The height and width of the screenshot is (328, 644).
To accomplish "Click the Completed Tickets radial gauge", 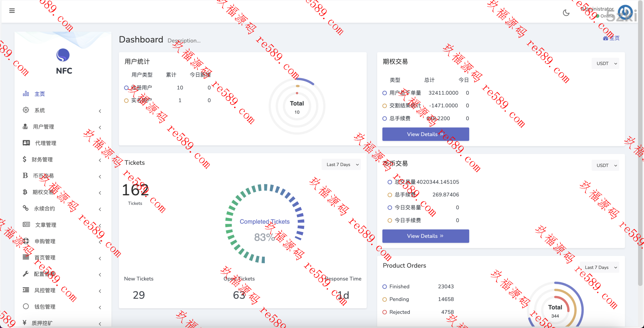I will [265, 223].
